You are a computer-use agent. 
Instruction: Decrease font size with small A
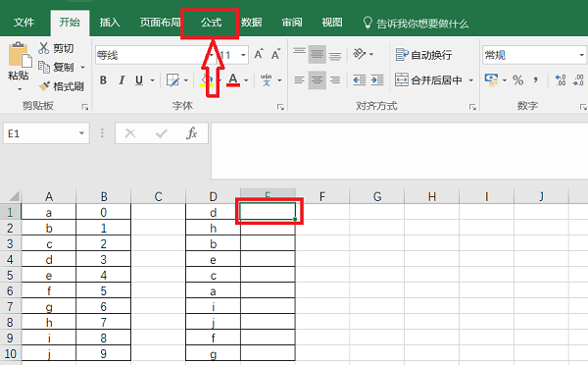point(275,54)
